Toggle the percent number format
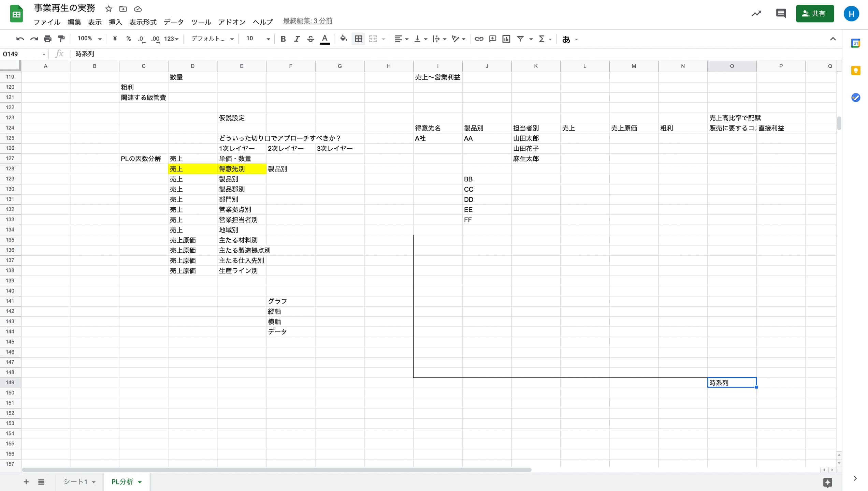868x491 pixels. pos(128,39)
